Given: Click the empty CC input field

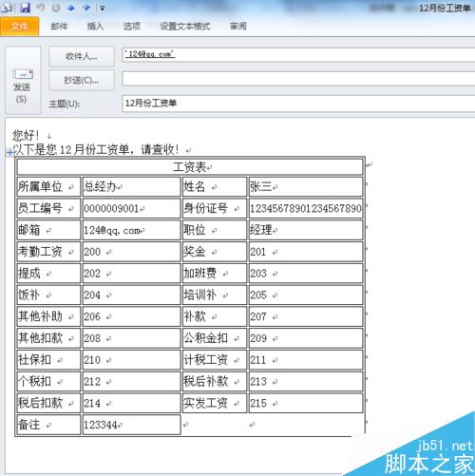Looking at the screenshot, I should tap(298, 78).
